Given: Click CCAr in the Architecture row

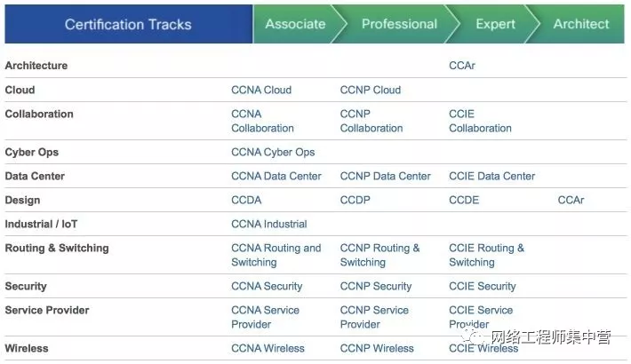Looking at the screenshot, I should (462, 66).
